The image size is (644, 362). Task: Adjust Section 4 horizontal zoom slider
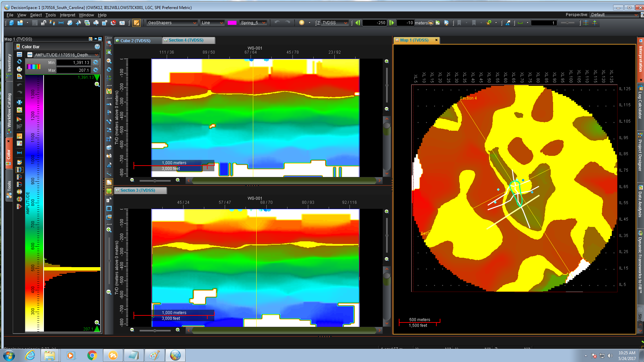[155, 180]
